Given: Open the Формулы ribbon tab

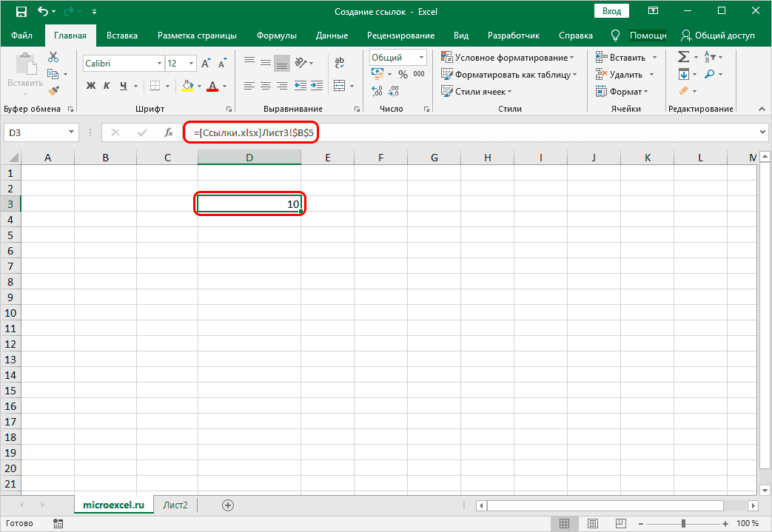Looking at the screenshot, I should tap(276, 36).
